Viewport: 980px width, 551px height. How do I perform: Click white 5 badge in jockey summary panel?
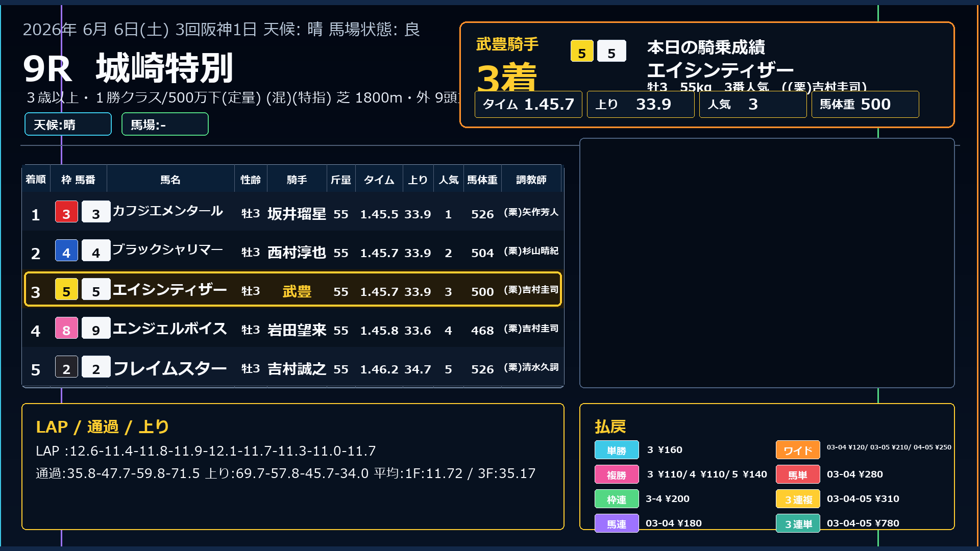(x=611, y=51)
